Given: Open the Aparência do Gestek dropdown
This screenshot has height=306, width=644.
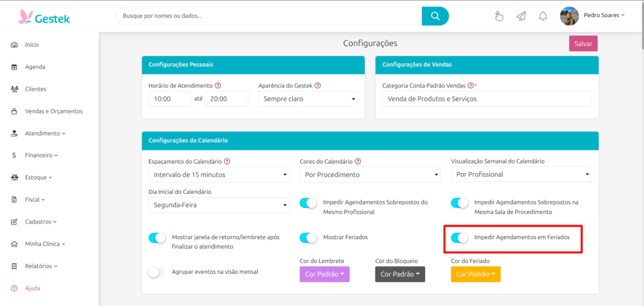Looking at the screenshot, I should (x=308, y=99).
